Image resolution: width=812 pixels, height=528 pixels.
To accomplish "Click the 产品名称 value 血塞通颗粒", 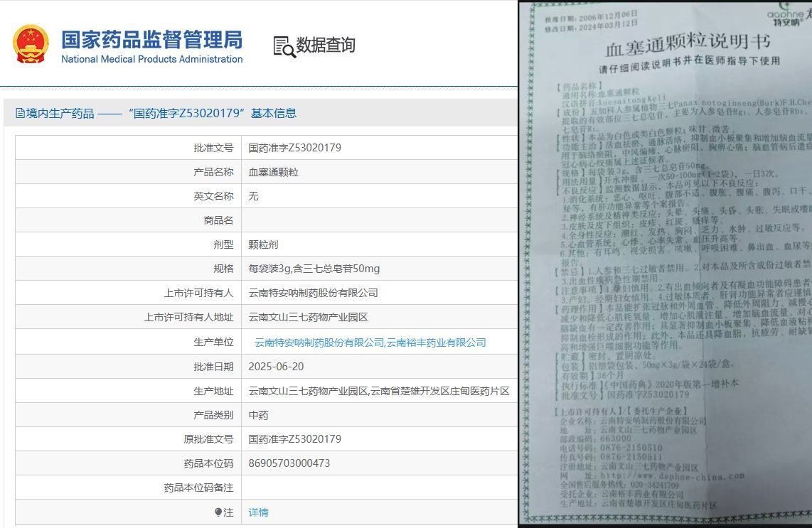I will click(273, 172).
